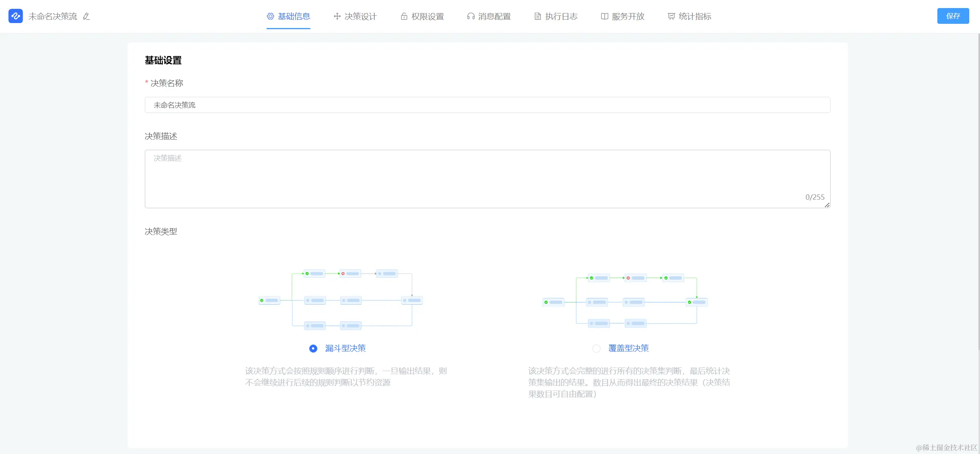Click the funnel decision flow diagram

(x=341, y=300)
